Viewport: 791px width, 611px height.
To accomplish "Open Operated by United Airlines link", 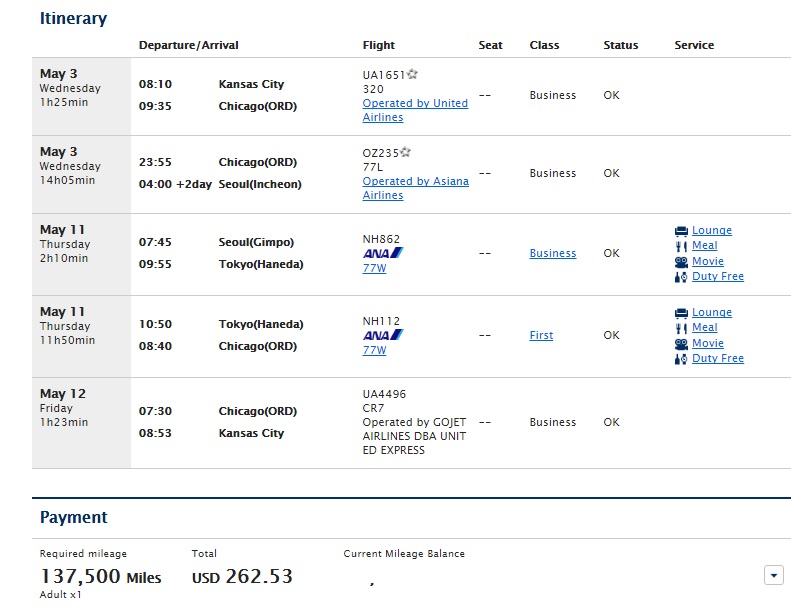I will click(x=415, y=110).
